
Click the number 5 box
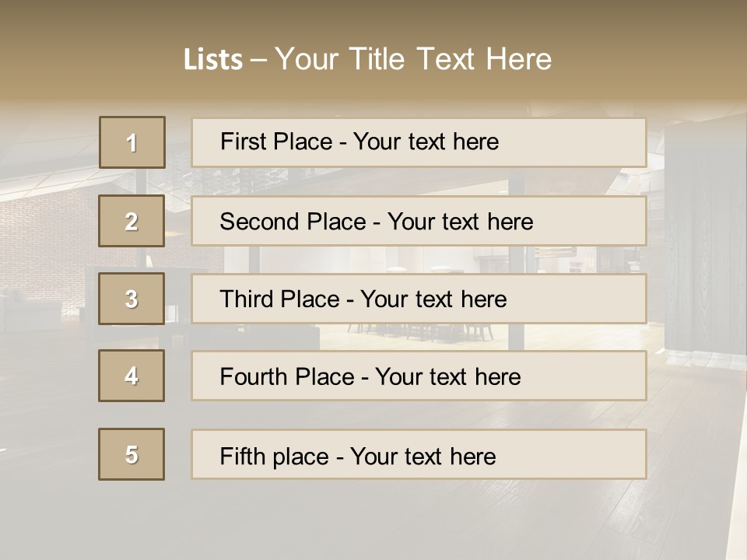click(132, 454)
